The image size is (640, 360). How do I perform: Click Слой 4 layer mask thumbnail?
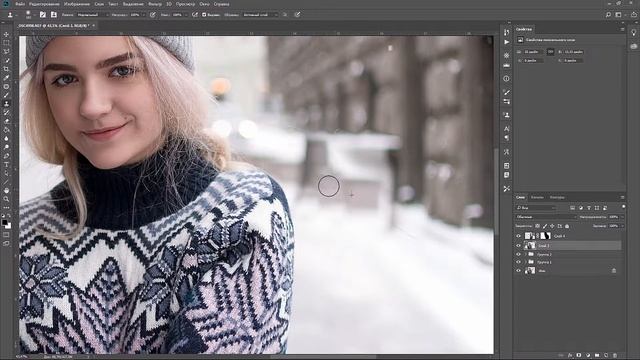pyautogui.click(x=546, y=236)
